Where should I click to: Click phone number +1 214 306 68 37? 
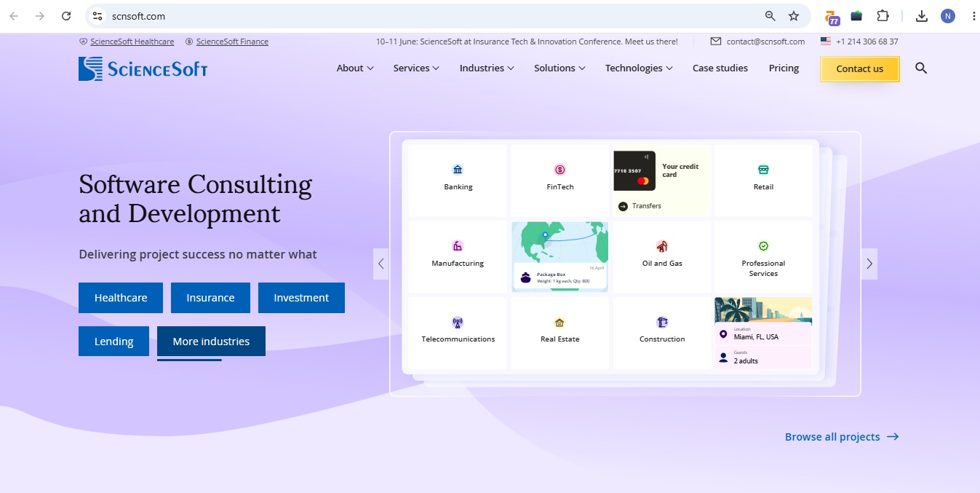(867, 42)
